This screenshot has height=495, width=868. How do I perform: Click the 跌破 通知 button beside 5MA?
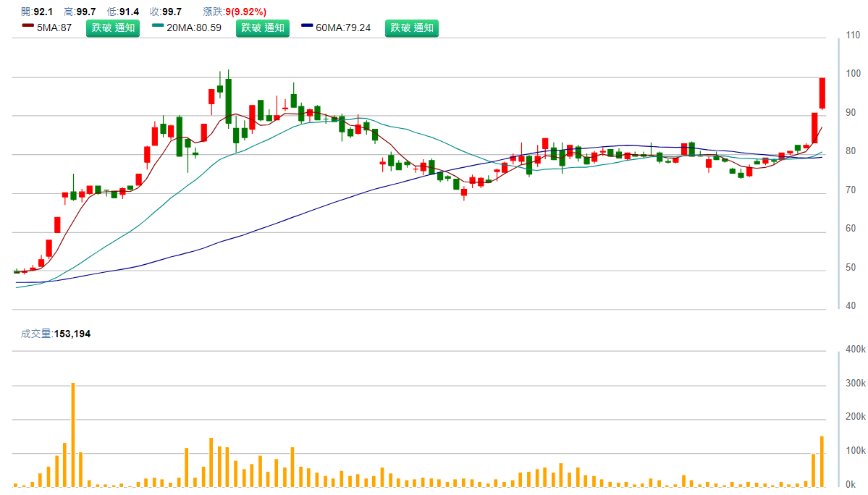113,28
